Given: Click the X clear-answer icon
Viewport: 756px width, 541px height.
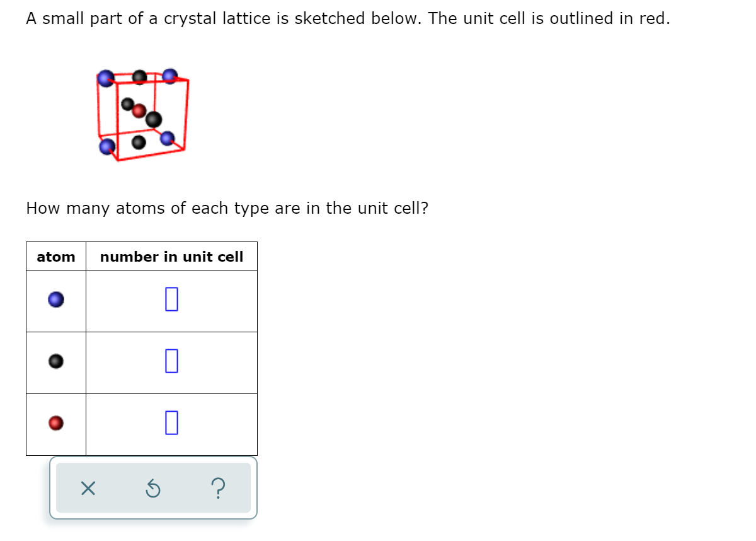Looking at the screenshot, I should pos(88,489).
